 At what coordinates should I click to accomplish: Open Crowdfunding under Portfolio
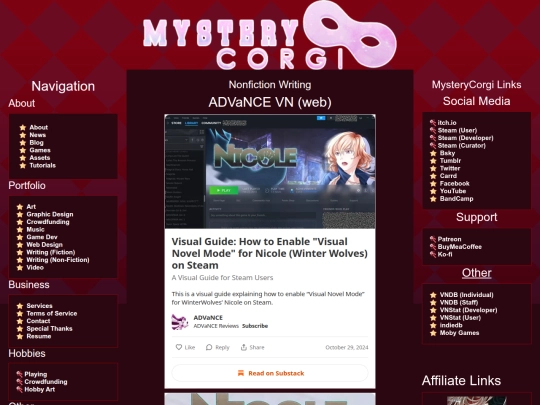[x=48, y=222]
